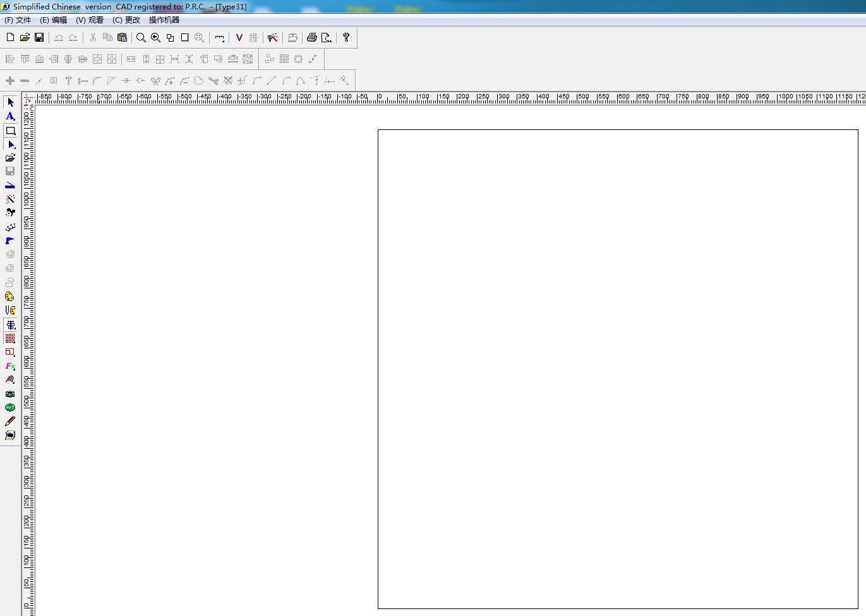This screenshot has width=866, height=616.
Task: Click the mouse-head shaped sidebar icon
Action: 10,213
